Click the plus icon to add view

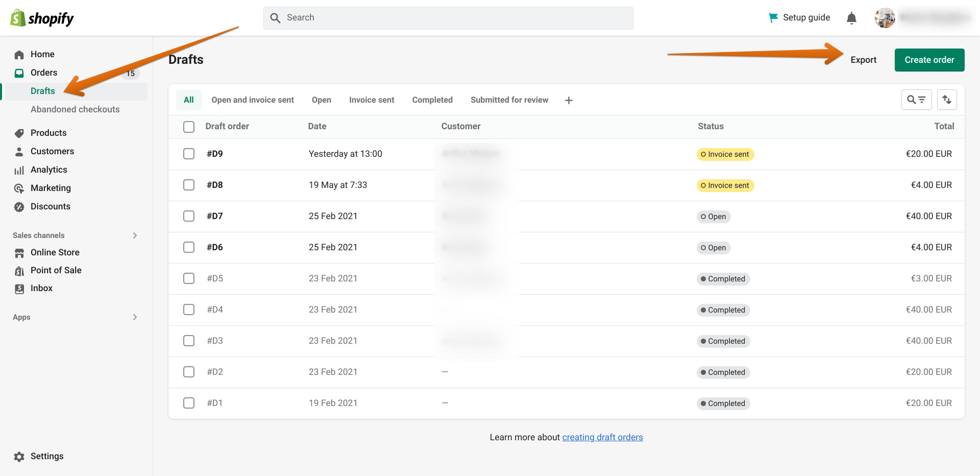569,101
